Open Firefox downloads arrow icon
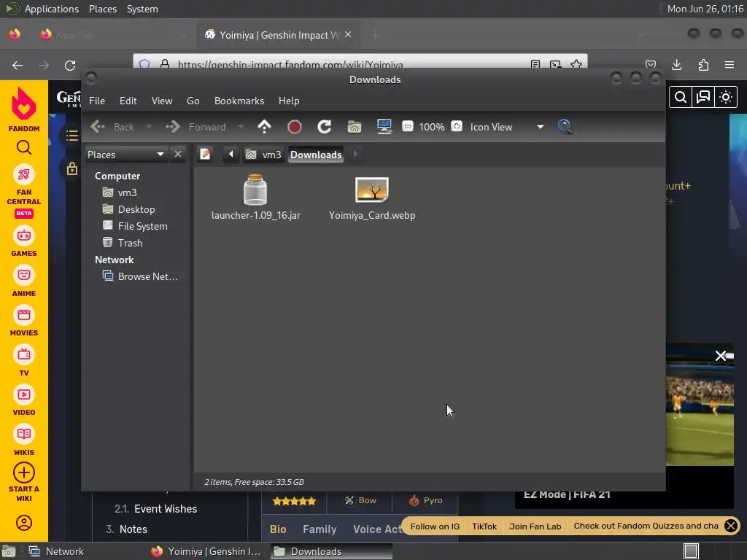The width and height of the screenshot is (747, 560). (676, 65)
